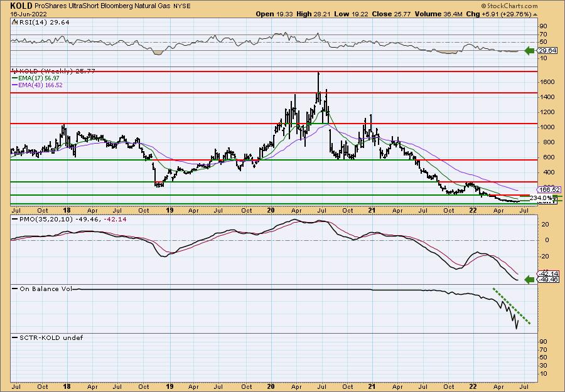Viewport: 565px width, 392px height.
Task: Click the 166.52 EMA value tag on the price axis
Action: coord(550,189)
